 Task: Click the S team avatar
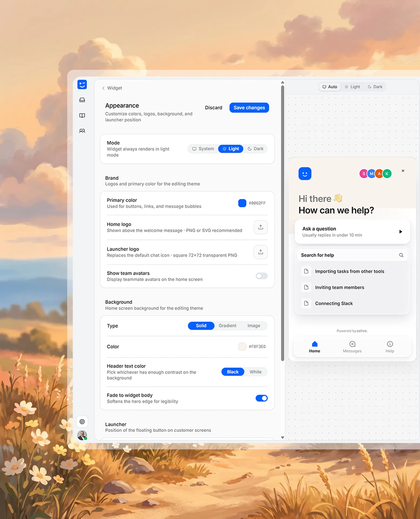point(364,174)
